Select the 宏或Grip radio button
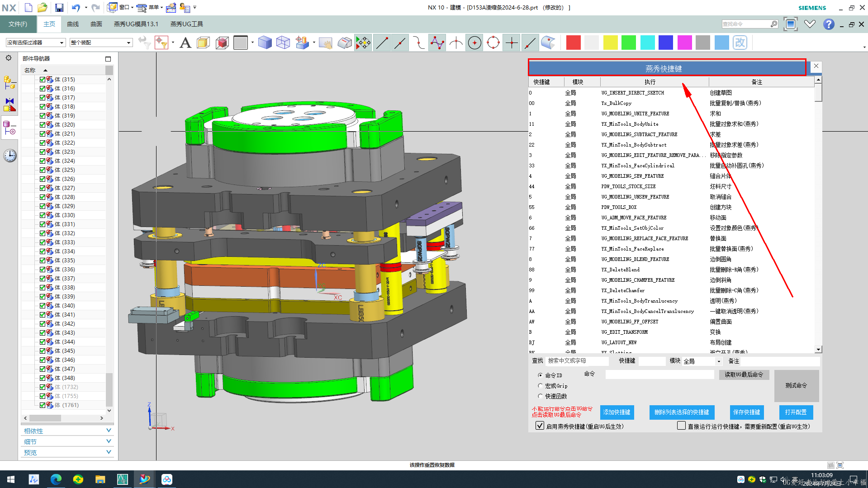 [540, 386]
